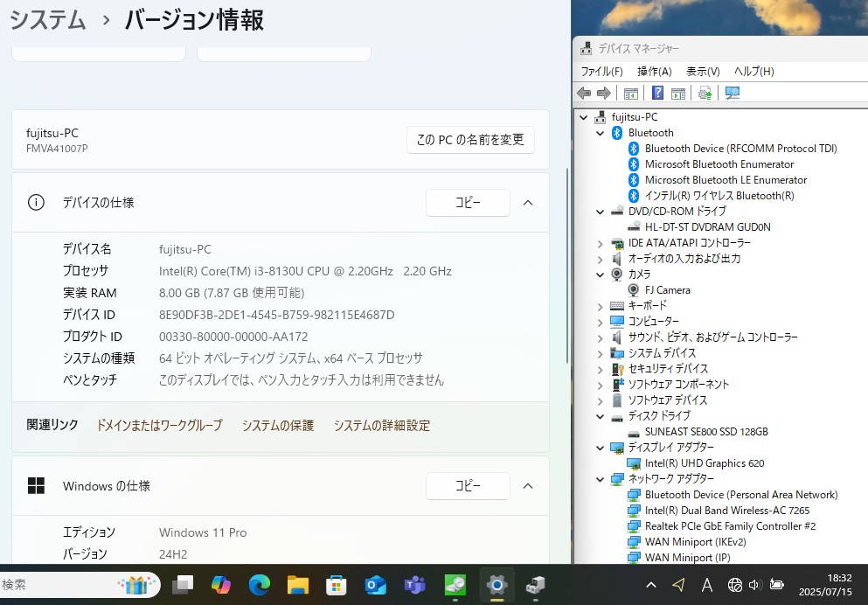
Task: Select WAN Miniport (IKEv2) adapter
Action: pos(695,542)
